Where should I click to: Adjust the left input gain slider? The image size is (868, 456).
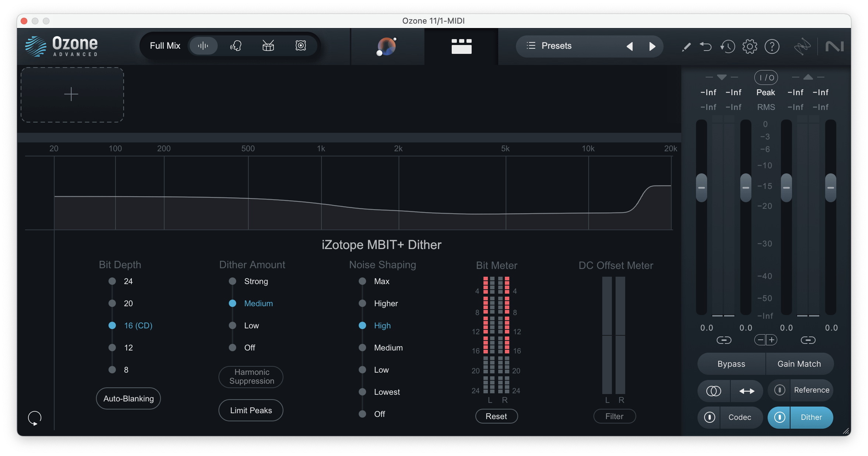click(x=702, y=188)
